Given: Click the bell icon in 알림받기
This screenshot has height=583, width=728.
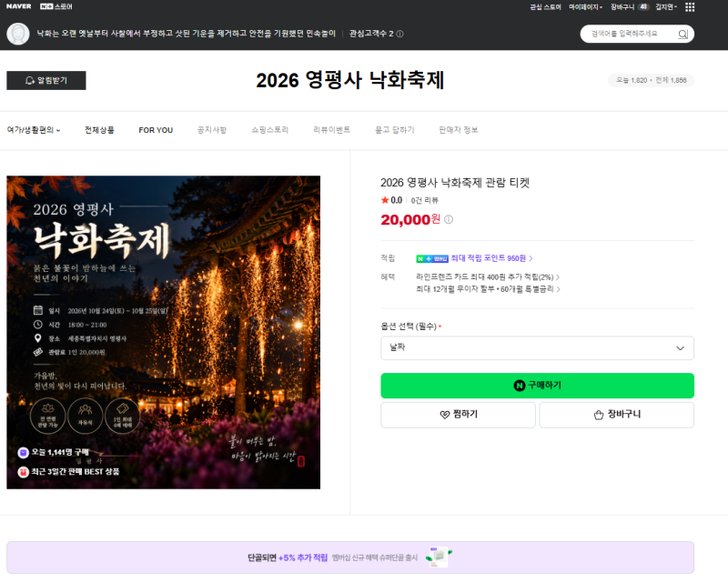Looking at the screenshot, I should tap(30, 80).
